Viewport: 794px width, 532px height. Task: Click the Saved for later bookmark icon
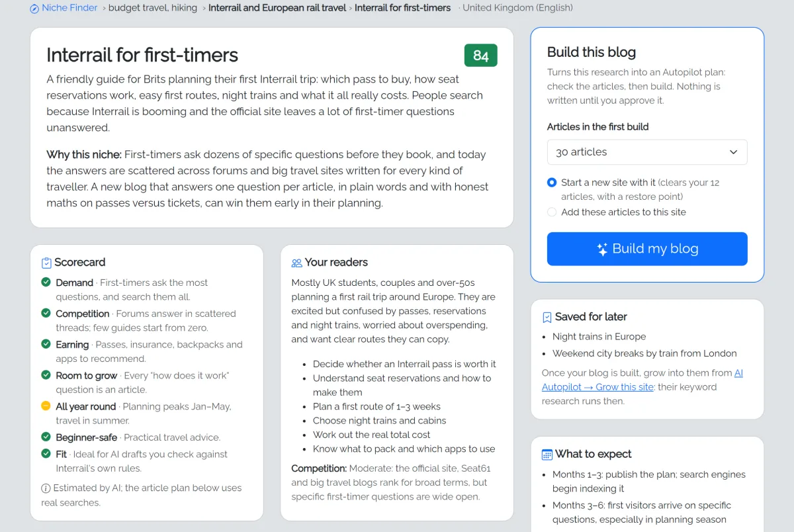(x=547, y=317)
